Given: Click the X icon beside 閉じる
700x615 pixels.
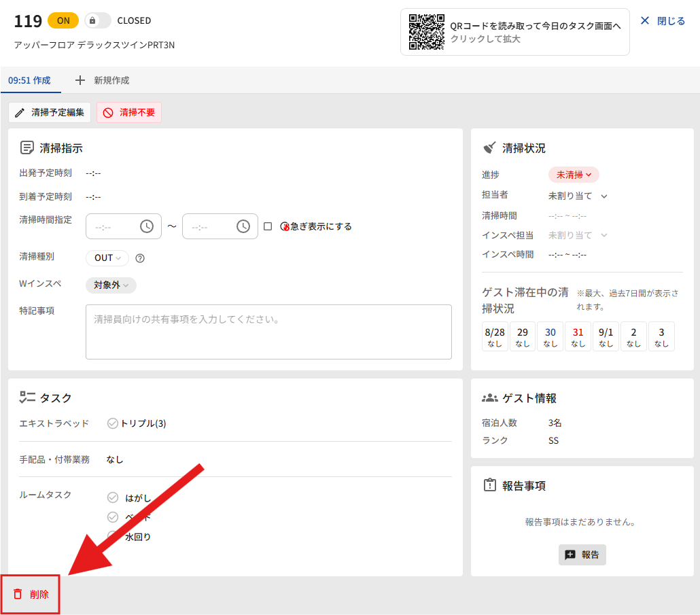Looking at the screenshot, I should pos(645,20).
